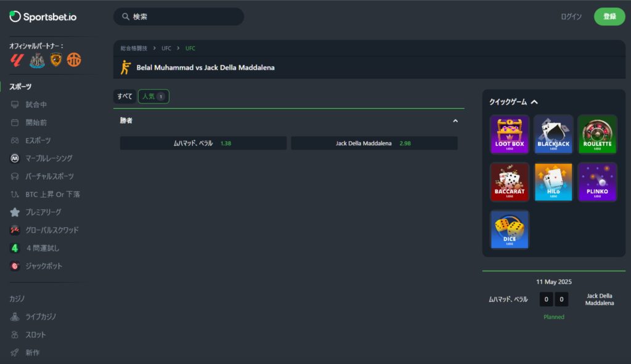631x364 pixels.
Task: Click the グローバルスクワッド icon
Action: point(15,230)
